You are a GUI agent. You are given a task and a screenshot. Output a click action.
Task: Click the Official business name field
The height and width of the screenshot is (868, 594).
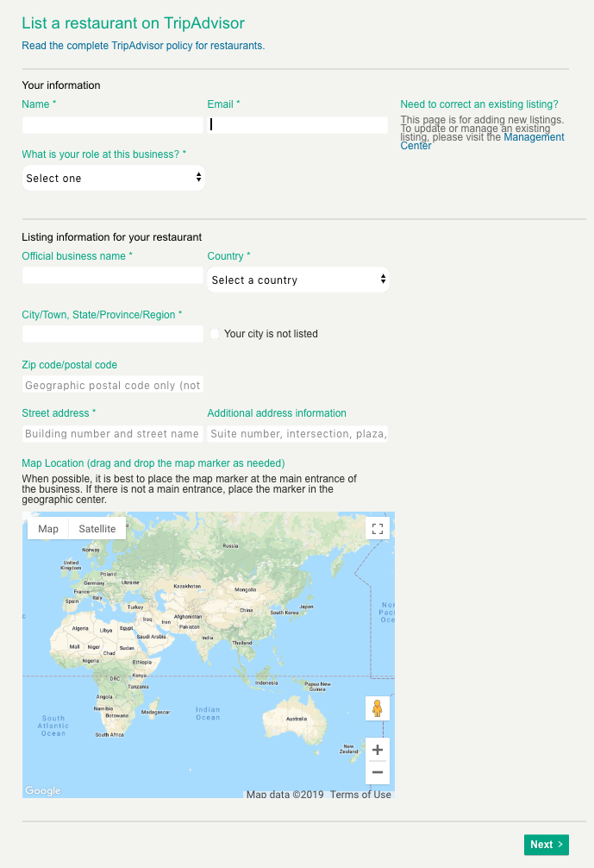[x=113, y=275]
